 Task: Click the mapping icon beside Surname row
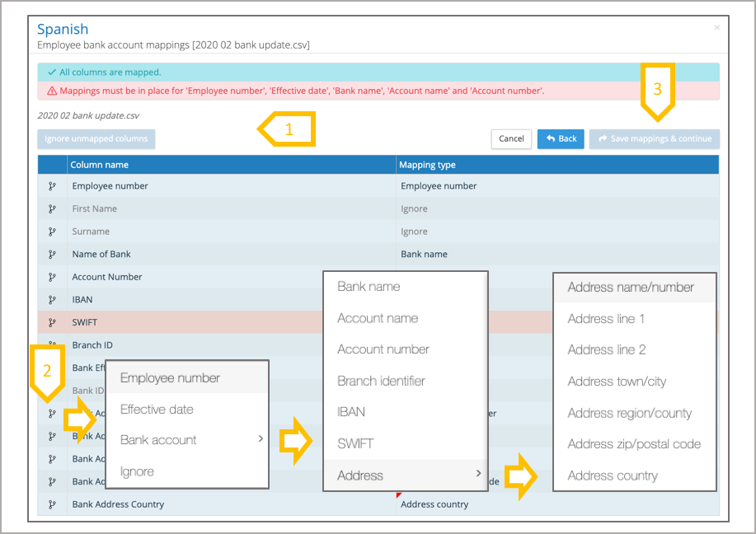52,232
